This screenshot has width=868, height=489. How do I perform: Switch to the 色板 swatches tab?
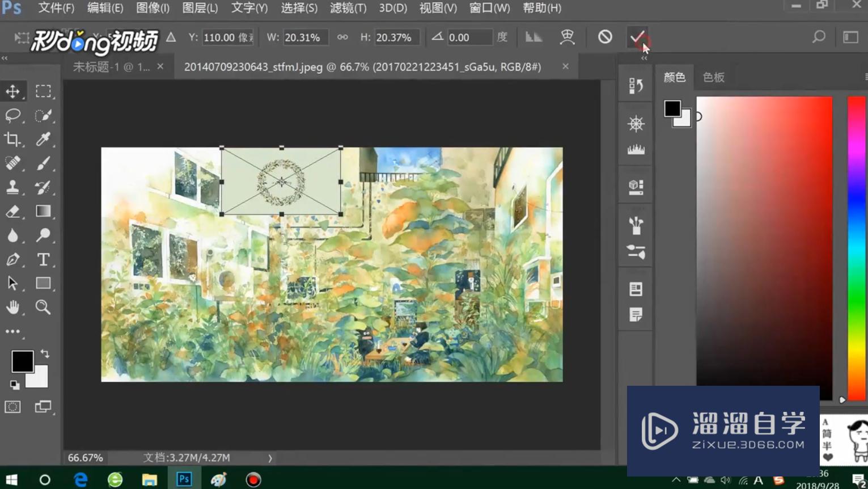point(713,77)
